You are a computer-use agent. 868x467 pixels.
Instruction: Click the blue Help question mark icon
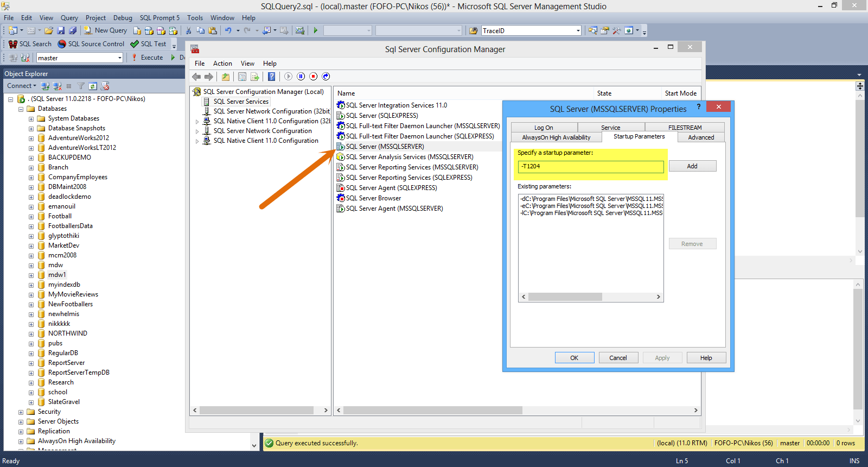point(271,77)
